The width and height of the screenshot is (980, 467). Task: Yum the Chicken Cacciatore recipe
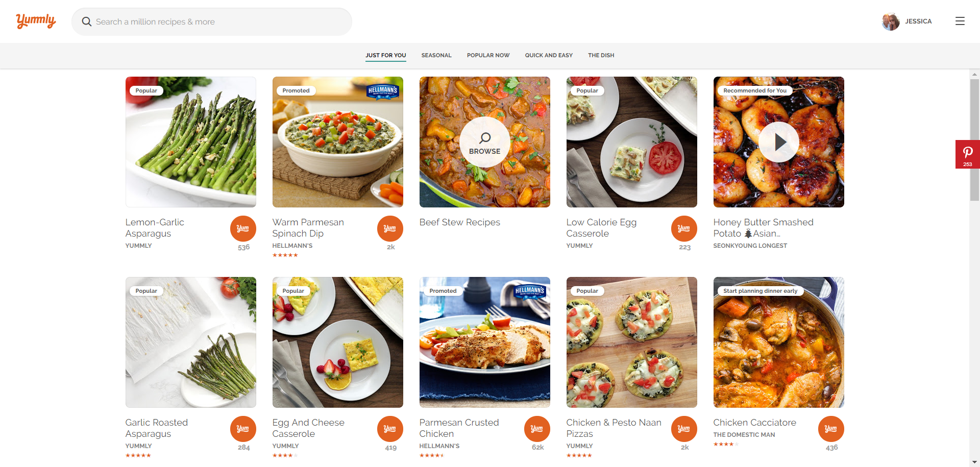(x=831, y=429)
